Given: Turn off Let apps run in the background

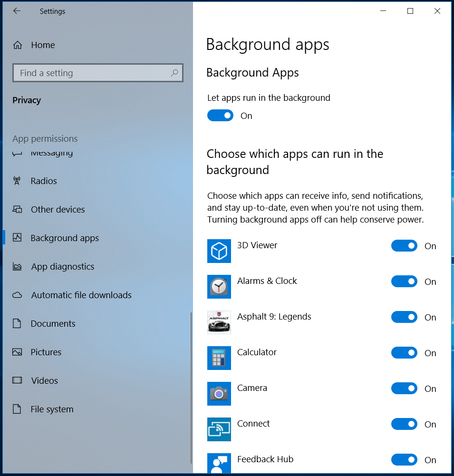Looking at the screenshot, I should 220,115.
